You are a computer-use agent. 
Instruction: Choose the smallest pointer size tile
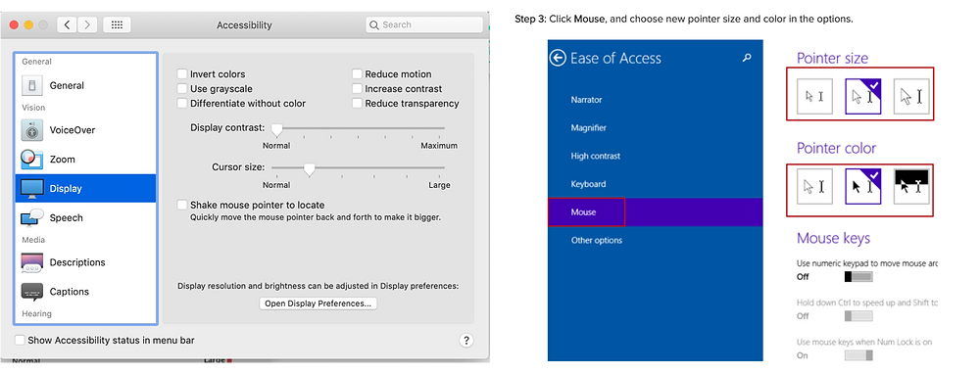coord(815,96)
